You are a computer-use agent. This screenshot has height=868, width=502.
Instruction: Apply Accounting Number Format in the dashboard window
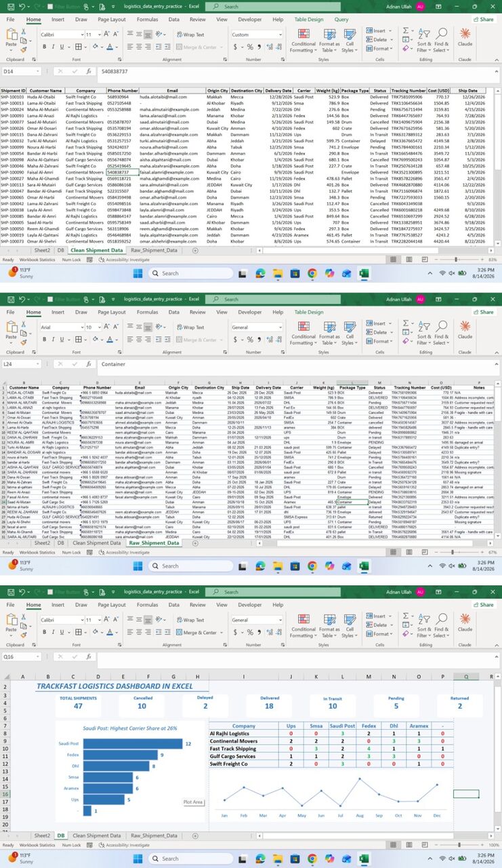point(236,632)
